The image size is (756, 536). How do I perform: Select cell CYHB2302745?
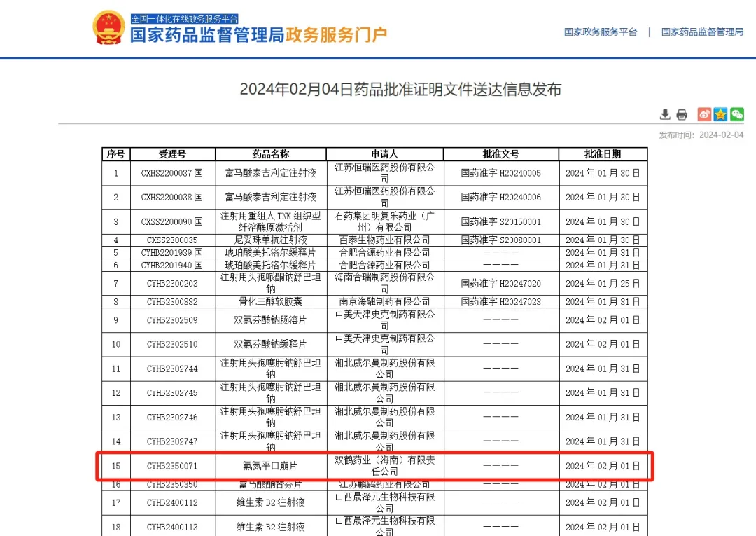(x=172, y=393)
